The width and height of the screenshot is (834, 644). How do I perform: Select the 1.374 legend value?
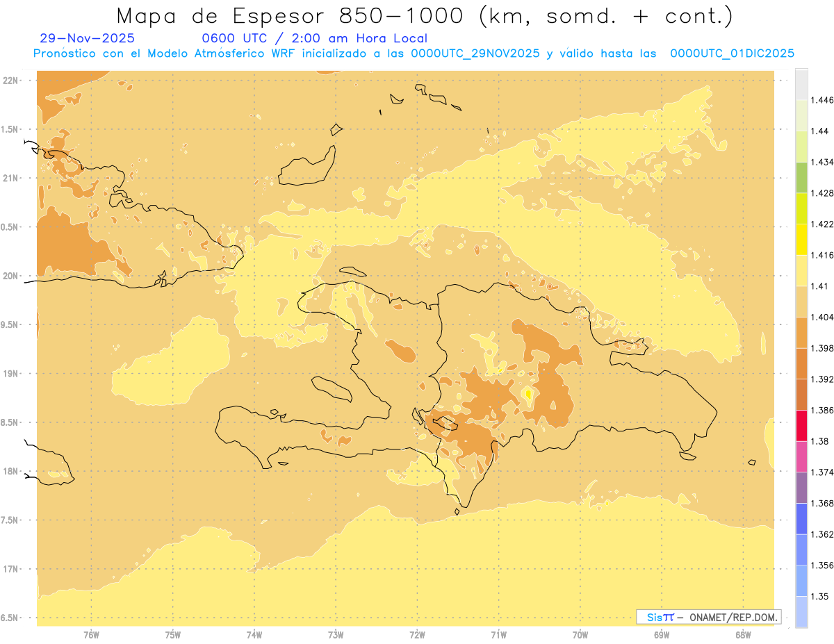(821, 472)
